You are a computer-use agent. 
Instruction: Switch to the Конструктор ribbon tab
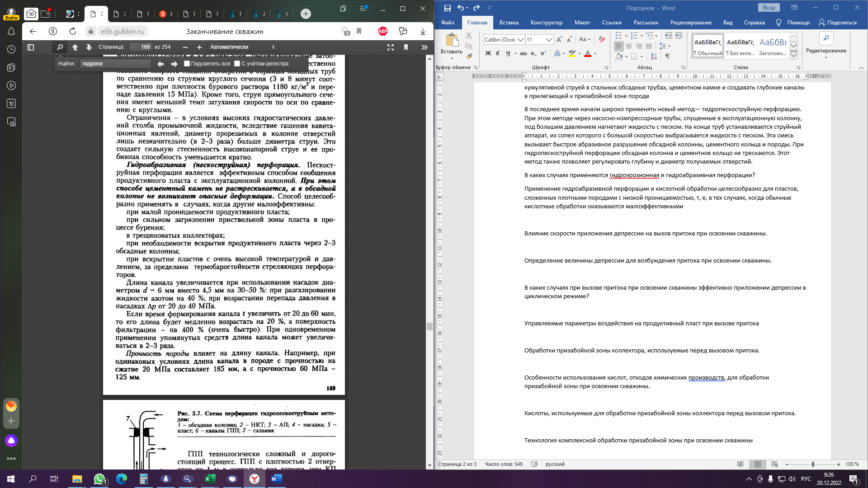coord(546,23)
